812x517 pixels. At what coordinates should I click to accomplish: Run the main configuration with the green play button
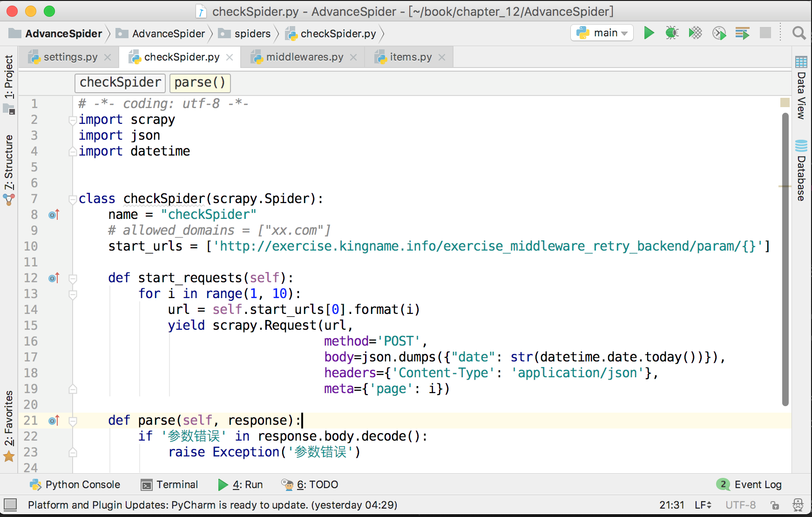coord(649,33)
